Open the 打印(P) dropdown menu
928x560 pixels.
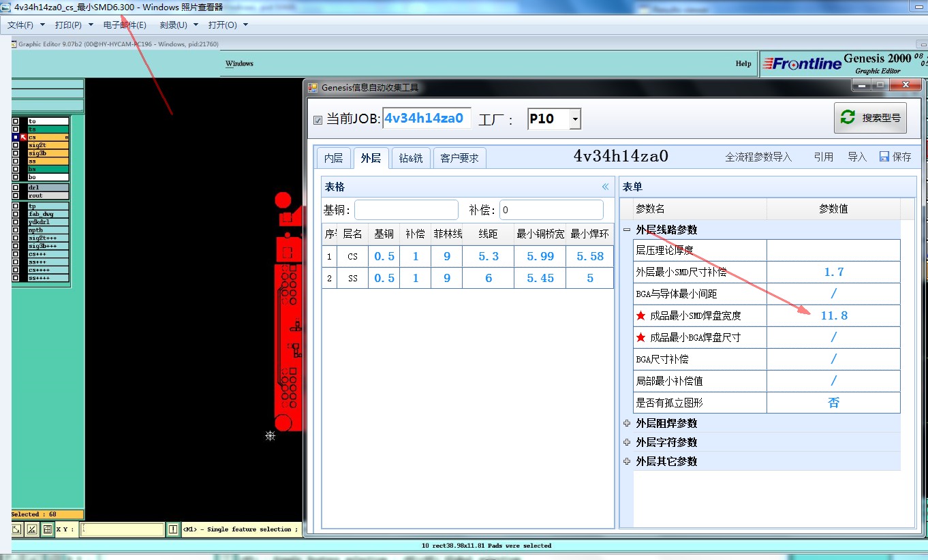click(74, 25)
